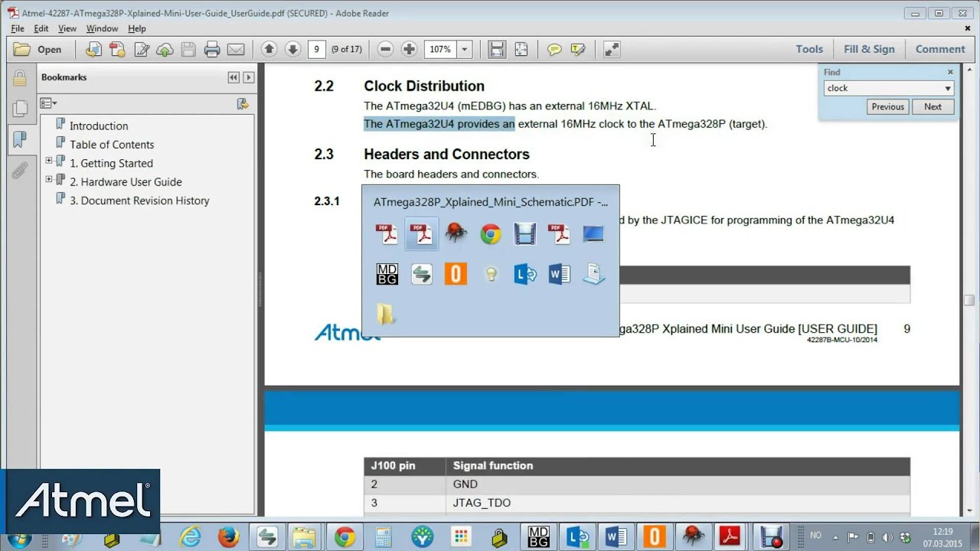Click the page number field
This screenshot has height=551, width=980.
(316, 49)
